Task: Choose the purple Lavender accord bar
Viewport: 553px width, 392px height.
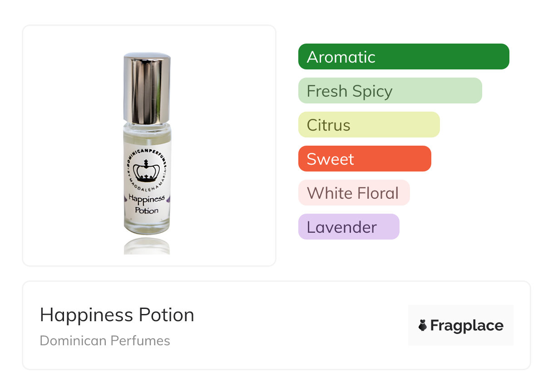Action: [348, 227]
